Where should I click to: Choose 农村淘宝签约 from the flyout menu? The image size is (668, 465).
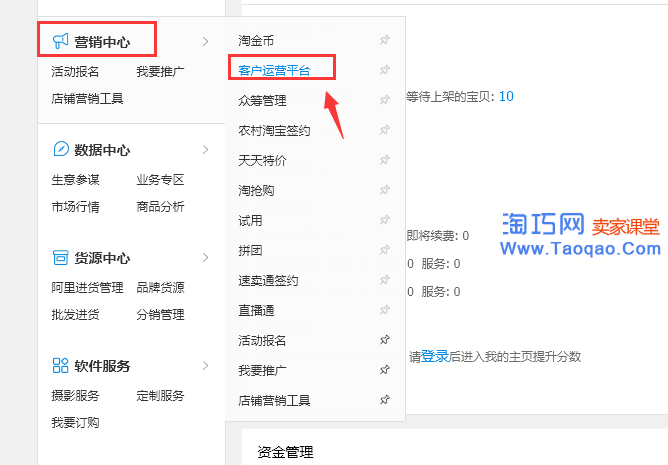point(274,130)
